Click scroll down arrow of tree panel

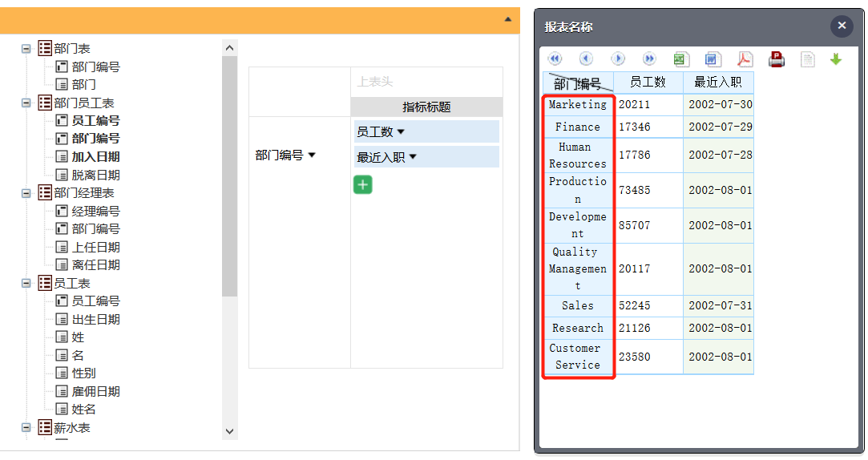click(230, 431)
